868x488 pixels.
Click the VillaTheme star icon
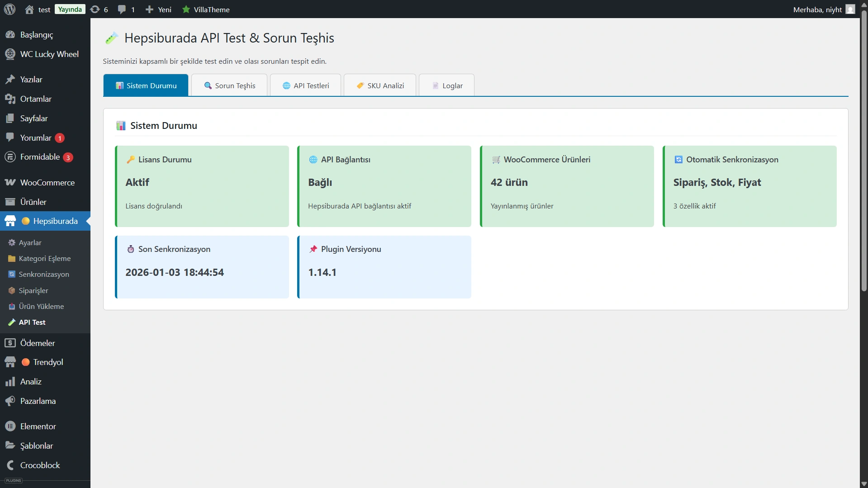tap(186, 9)
